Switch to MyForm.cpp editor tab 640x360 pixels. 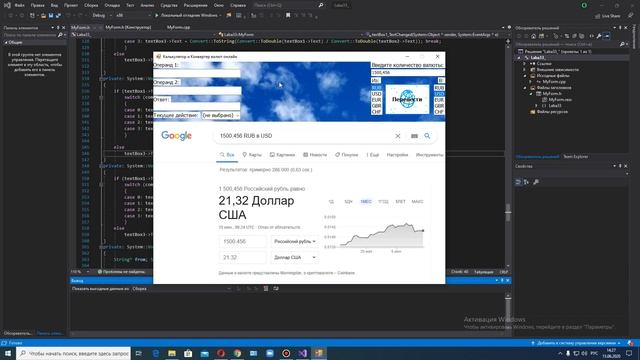pos(178,27)
